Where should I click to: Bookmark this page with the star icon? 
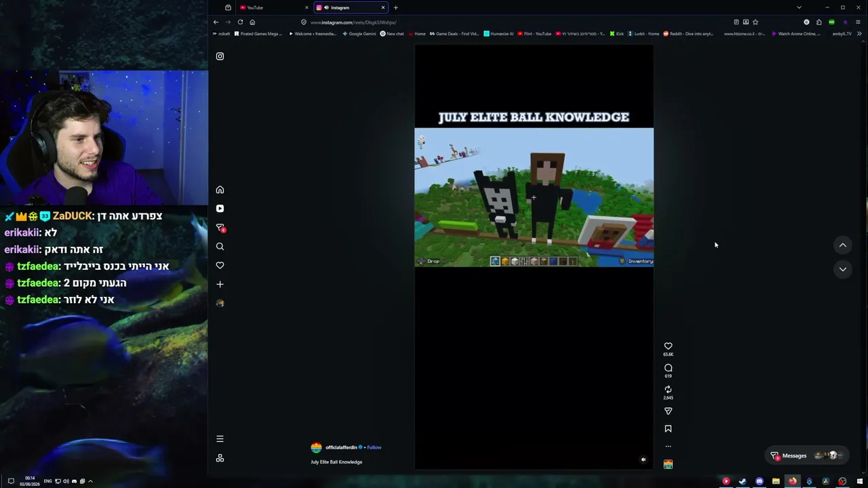(x=755, y=22)
